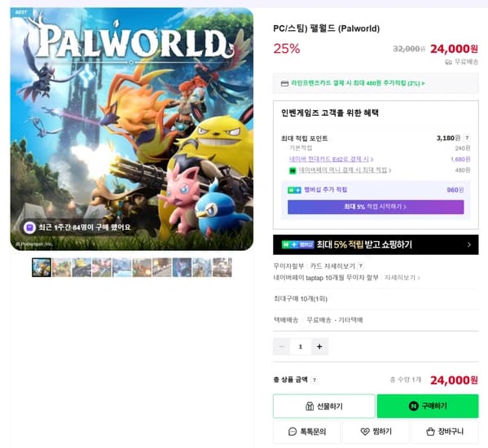Click 최대 5% 적립 시작하기 purple button

[x=376, y=207]
